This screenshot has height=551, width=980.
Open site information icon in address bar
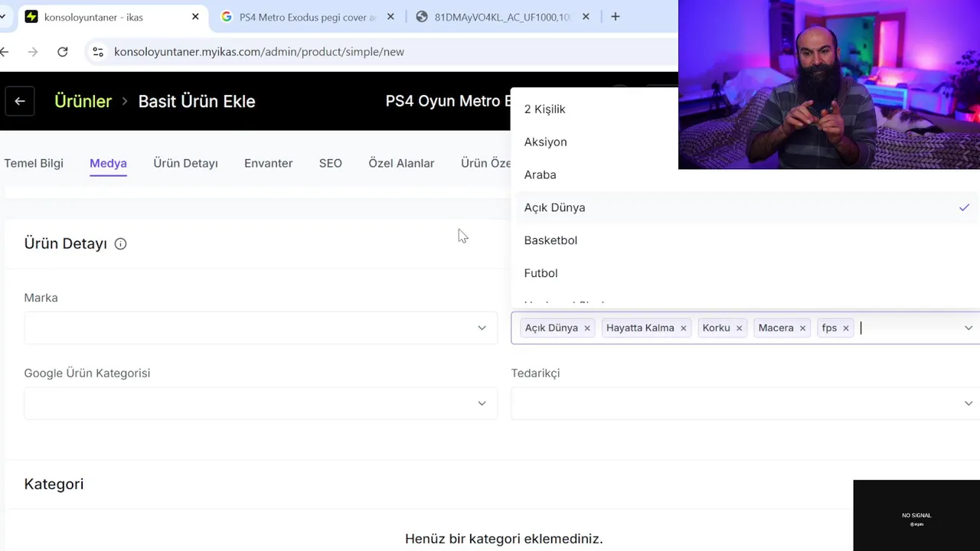[98, 51]
